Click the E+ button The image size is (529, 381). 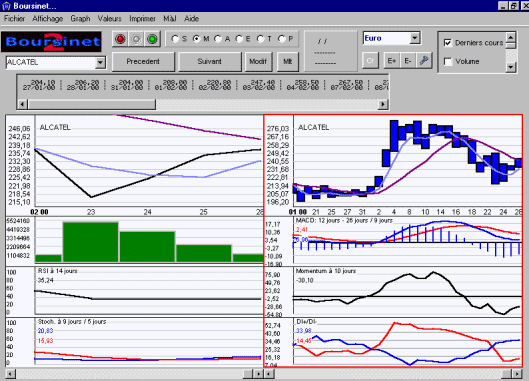pyautogui.click(x=392, y=61)
